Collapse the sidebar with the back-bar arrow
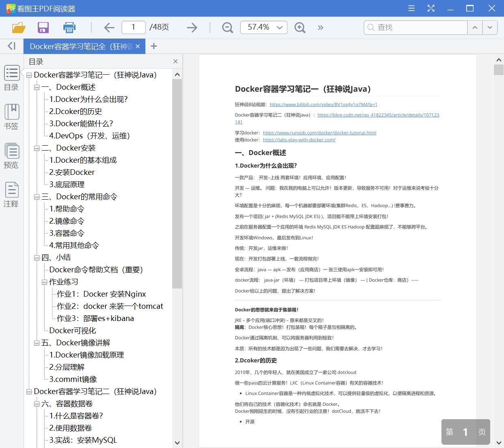The height and width of the screenshot is (448, 504). 11,46
